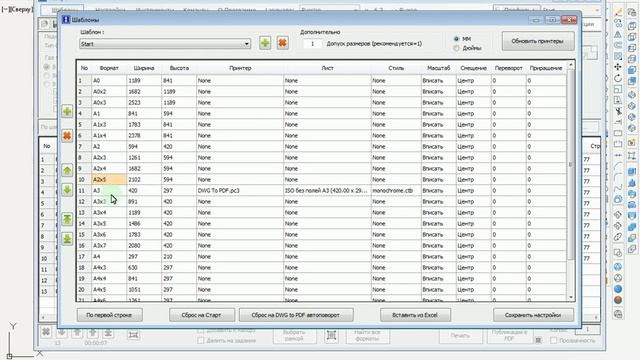The height and width of the screenshot is (360, 640).
Task: Add a table row using left-side green plus
Action: pyautogui.click(x=67, y=111)
